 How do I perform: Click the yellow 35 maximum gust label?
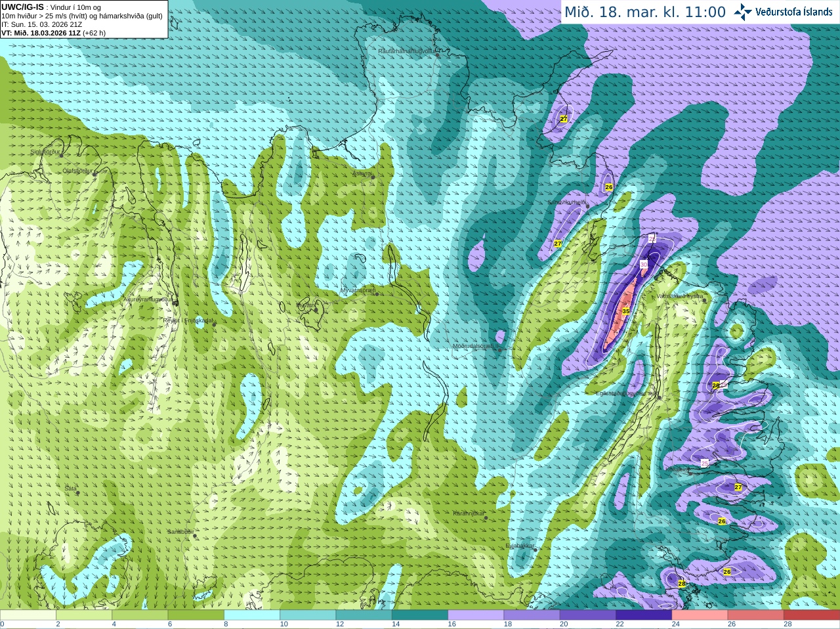(625, 311)
